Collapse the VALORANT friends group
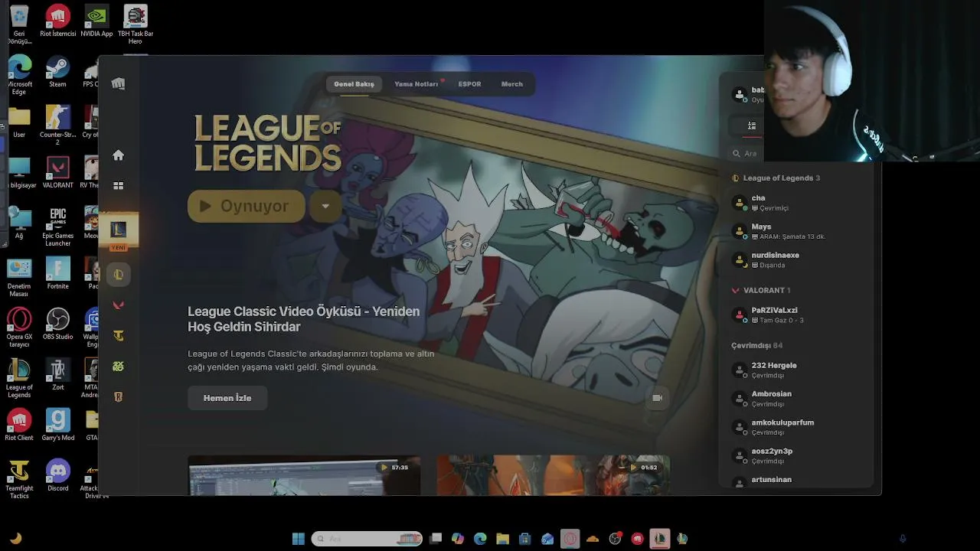Viewport: 980px width, 551px height. point(761,291)
